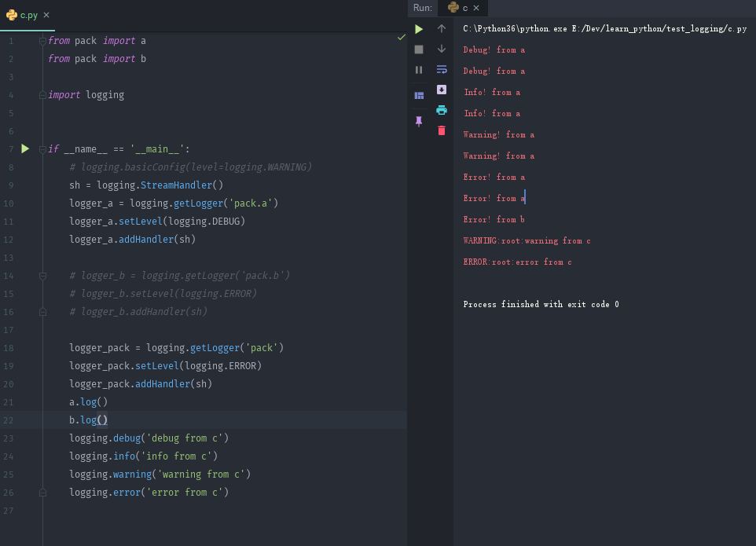756x546 pixels.
Task: Move up the stack trace
Action: pyautogui.click(x=441, y=28)
